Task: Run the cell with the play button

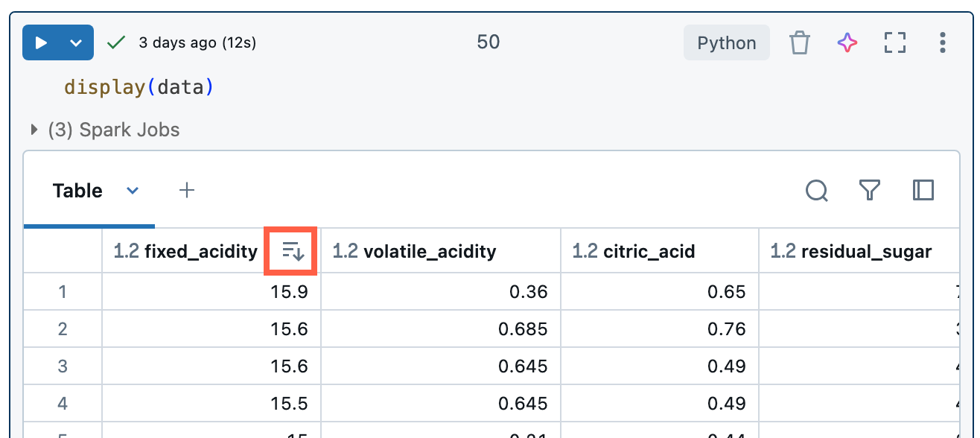Action: [42, 42]
